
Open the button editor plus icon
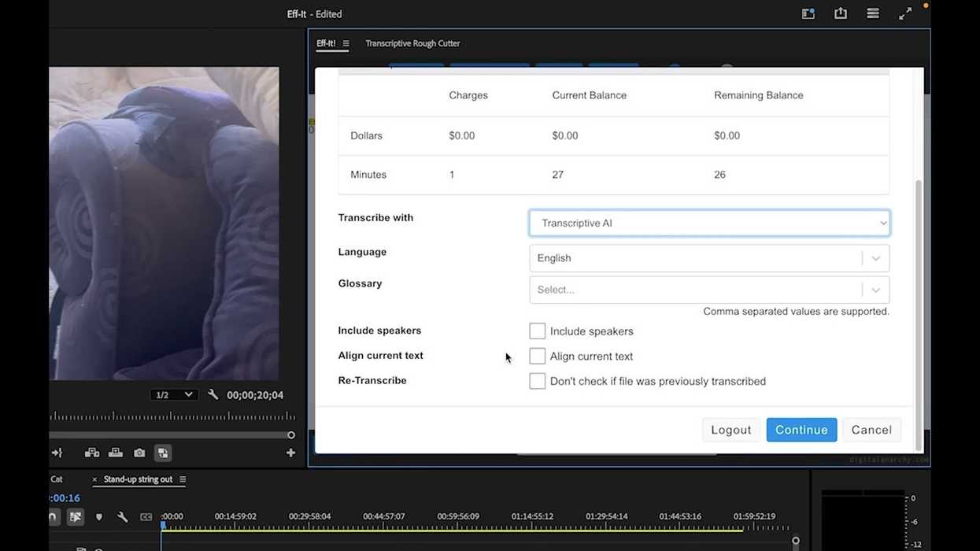[290, 453]
